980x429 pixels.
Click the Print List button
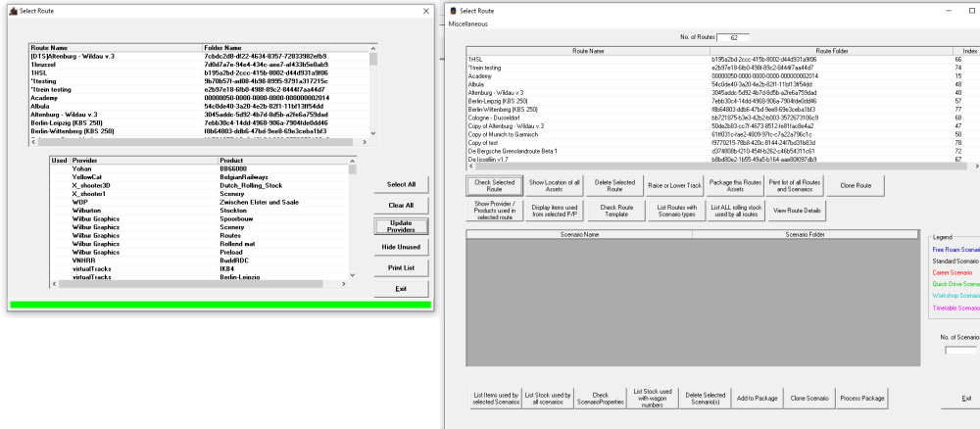[401, 267]
